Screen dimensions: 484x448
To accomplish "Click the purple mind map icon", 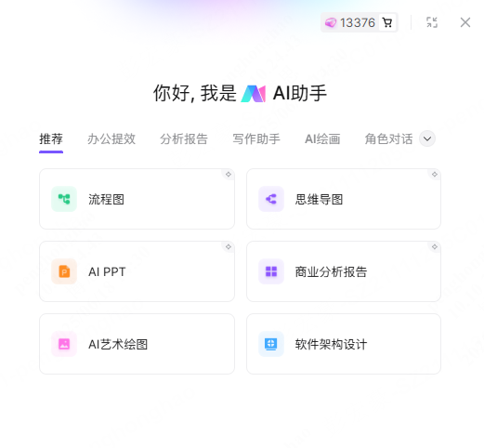I will pos(271,199).
